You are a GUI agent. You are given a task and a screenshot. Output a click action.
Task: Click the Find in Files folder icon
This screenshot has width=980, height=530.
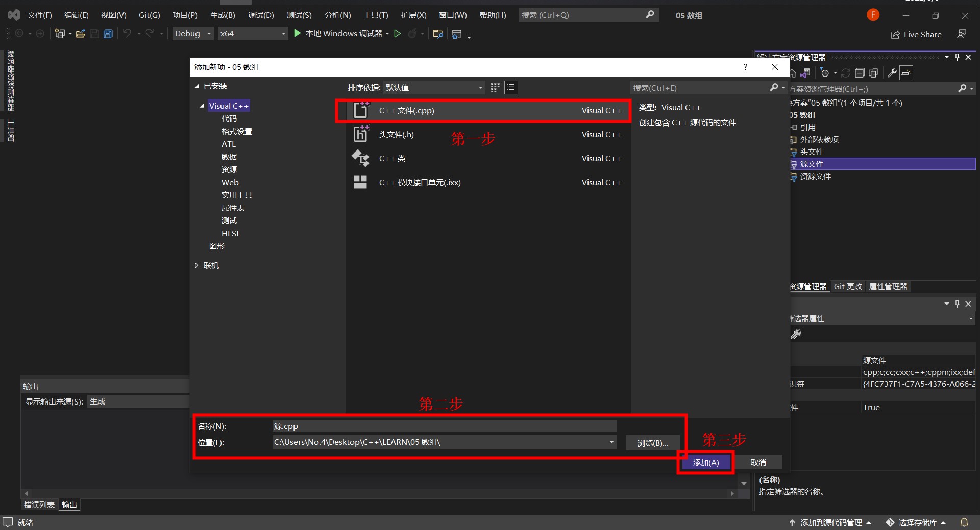point(437,34)
